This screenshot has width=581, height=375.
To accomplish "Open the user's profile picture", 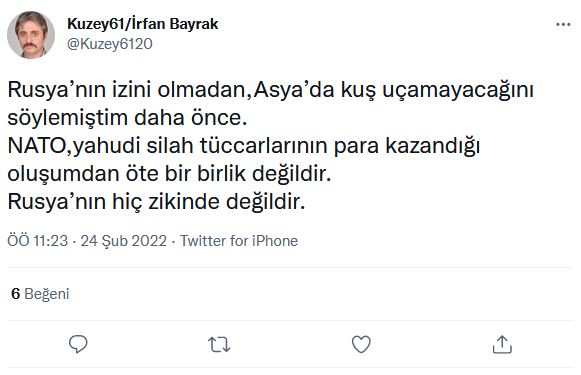I will 31,35.
